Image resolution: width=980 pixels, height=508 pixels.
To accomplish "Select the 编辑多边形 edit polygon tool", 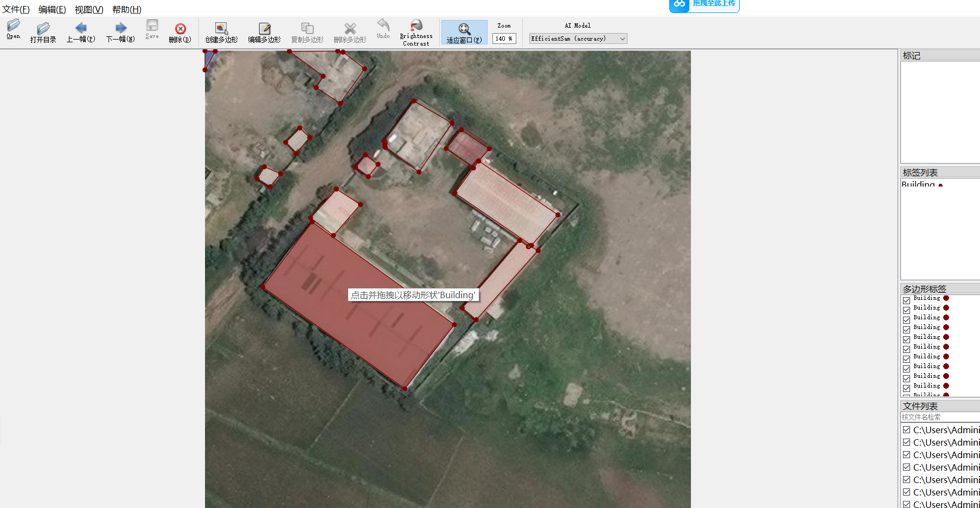I will [x=264, y=33].
